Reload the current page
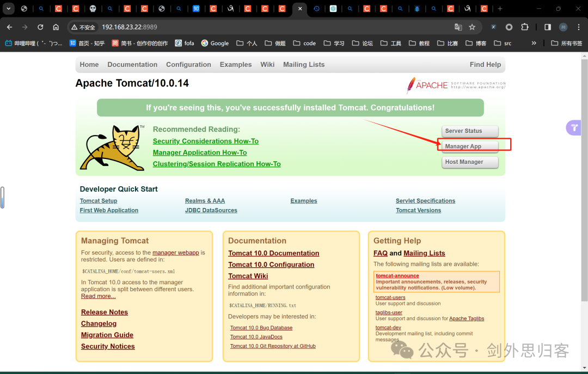Screen dimensions: 588x374 (x=40, y=27)
